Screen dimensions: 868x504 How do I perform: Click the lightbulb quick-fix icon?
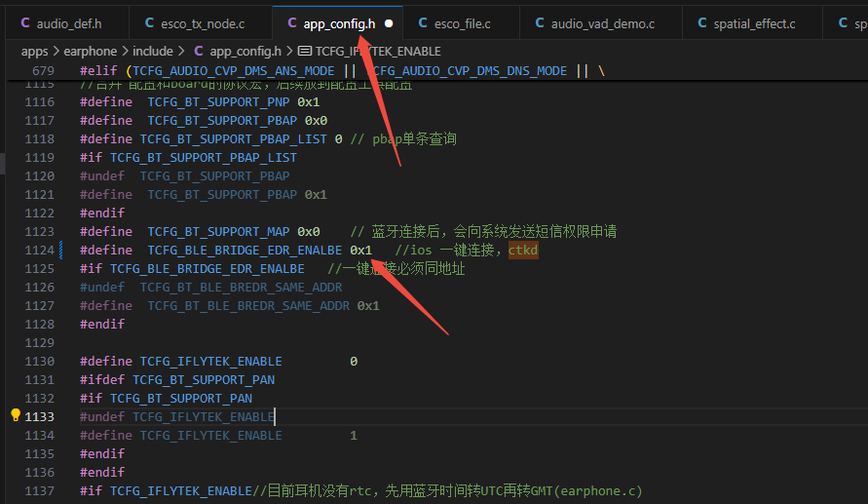(x=16, y=415)
